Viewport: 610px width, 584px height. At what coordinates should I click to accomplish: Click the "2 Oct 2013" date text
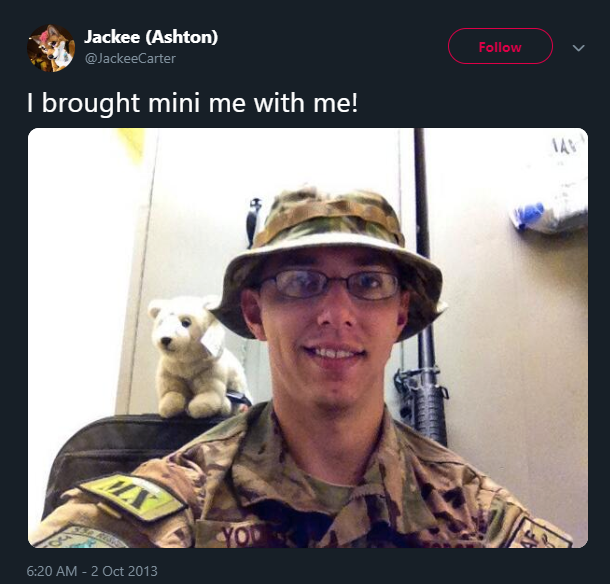point(124,571)
